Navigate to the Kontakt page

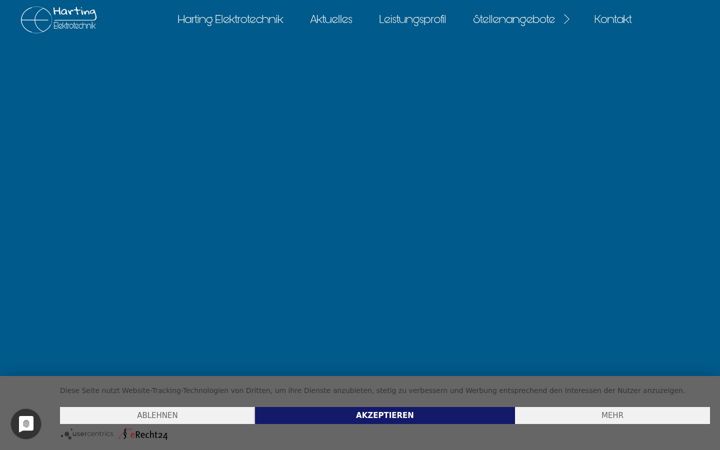(x=613, y=19)
